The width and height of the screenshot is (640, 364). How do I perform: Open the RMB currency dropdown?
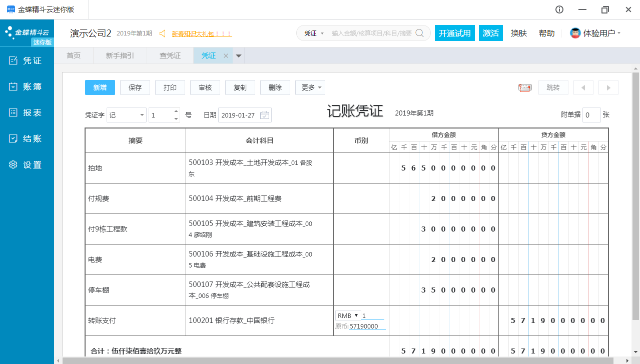(x=348, y=315)
